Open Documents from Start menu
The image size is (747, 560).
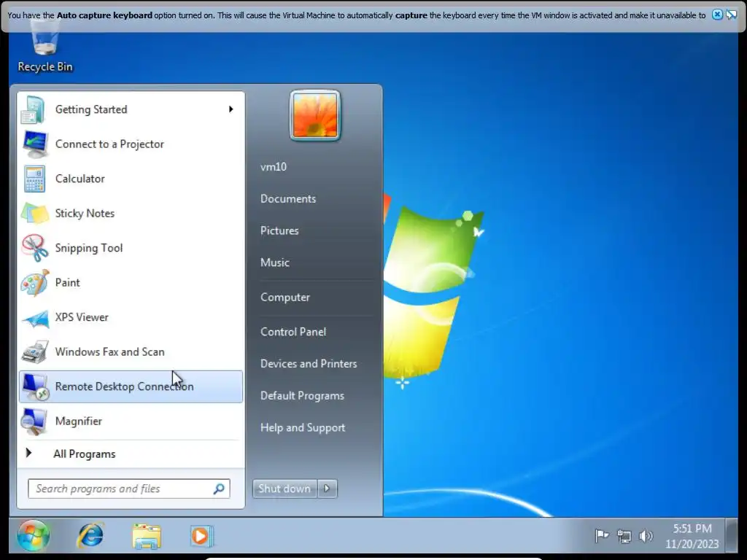coord(288,199)
